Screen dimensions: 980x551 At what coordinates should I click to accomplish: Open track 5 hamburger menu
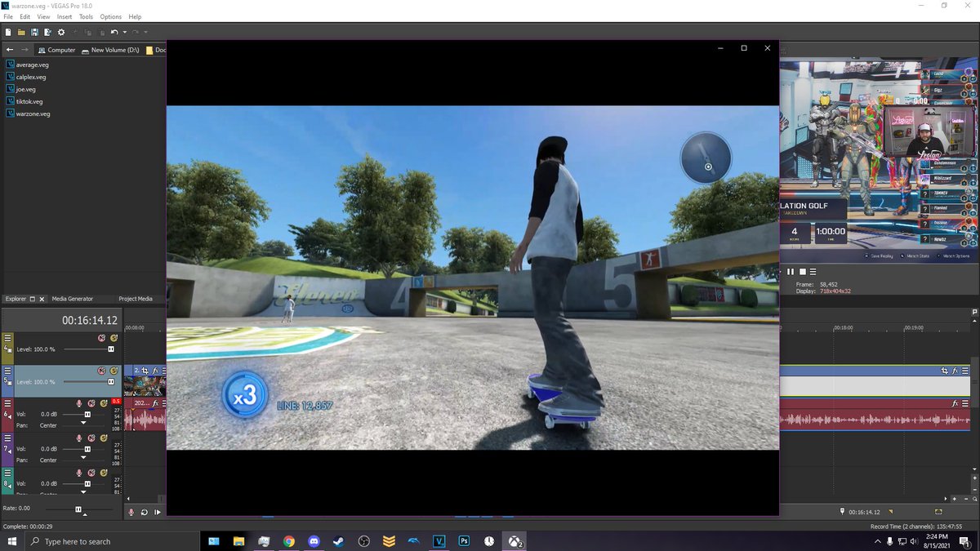[x=7, y=371]
